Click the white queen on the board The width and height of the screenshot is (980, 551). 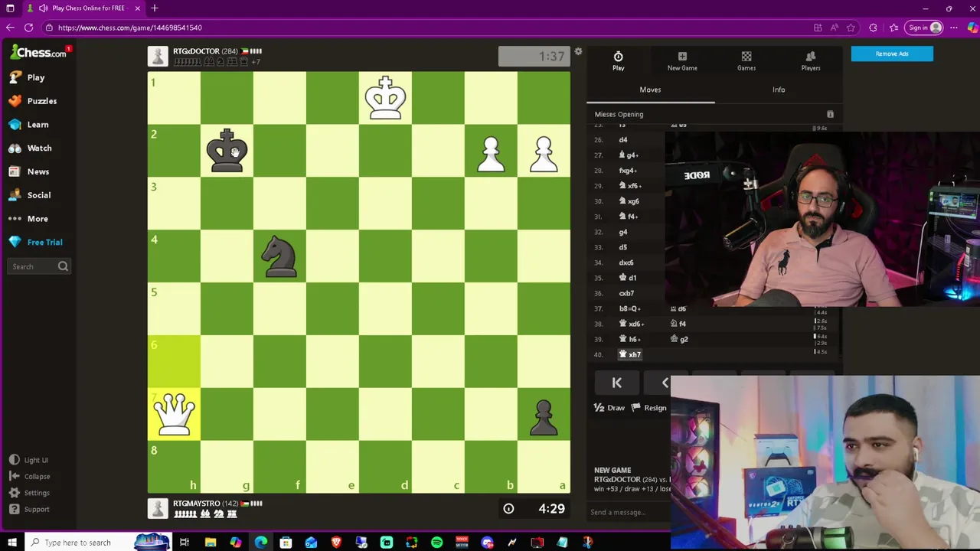(x=174, y=414)
